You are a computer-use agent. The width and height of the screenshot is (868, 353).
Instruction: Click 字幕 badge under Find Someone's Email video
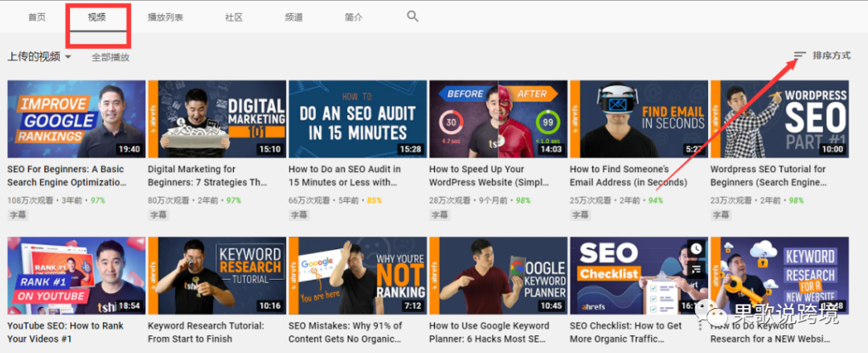[x=580, y=215]
